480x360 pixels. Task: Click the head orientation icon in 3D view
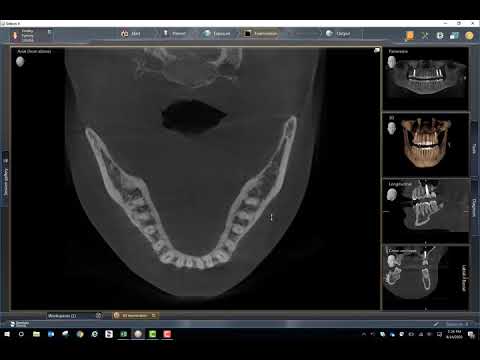(392, 128)
